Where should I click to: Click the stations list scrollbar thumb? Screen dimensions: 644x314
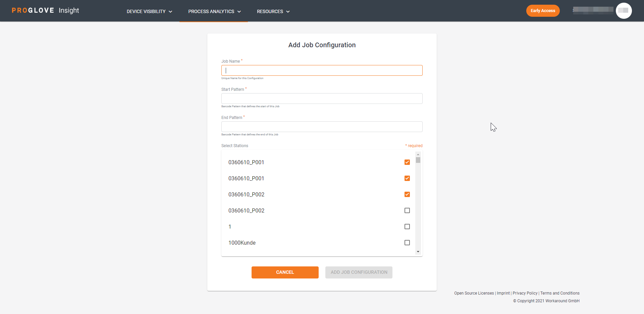(418, 160)
